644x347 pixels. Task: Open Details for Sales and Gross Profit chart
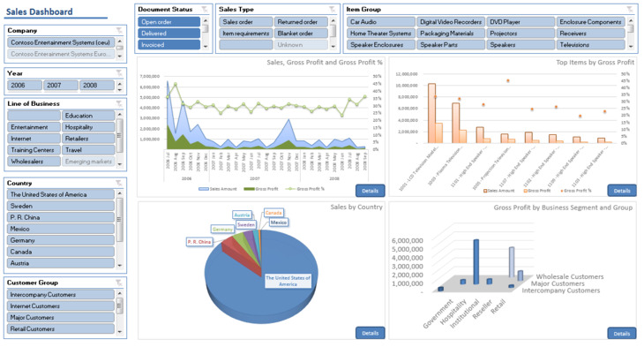pyautogui.click(x=370, y=191)
